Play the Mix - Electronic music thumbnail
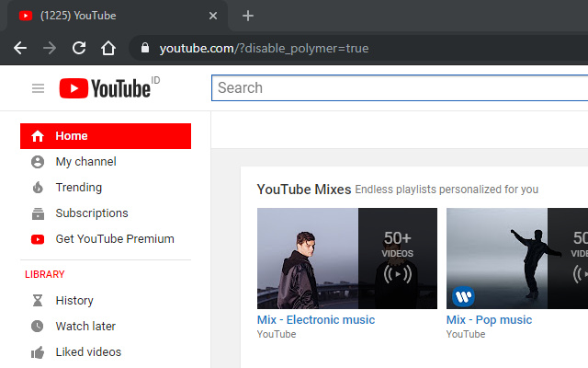The image size is (588, 368). pyautogui.click(x=346, y=258)
